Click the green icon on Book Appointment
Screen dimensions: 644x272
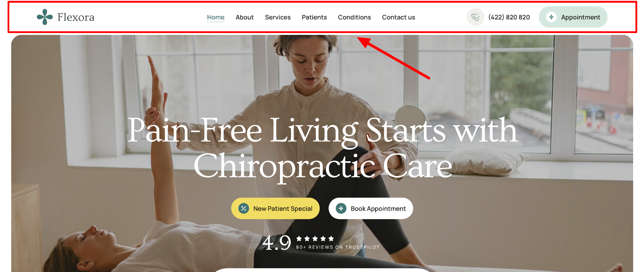pyautogui.click(x=341, y=209)
